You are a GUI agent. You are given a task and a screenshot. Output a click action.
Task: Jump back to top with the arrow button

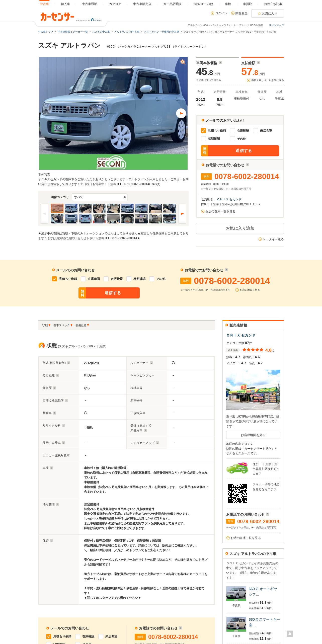coord(290,634)
